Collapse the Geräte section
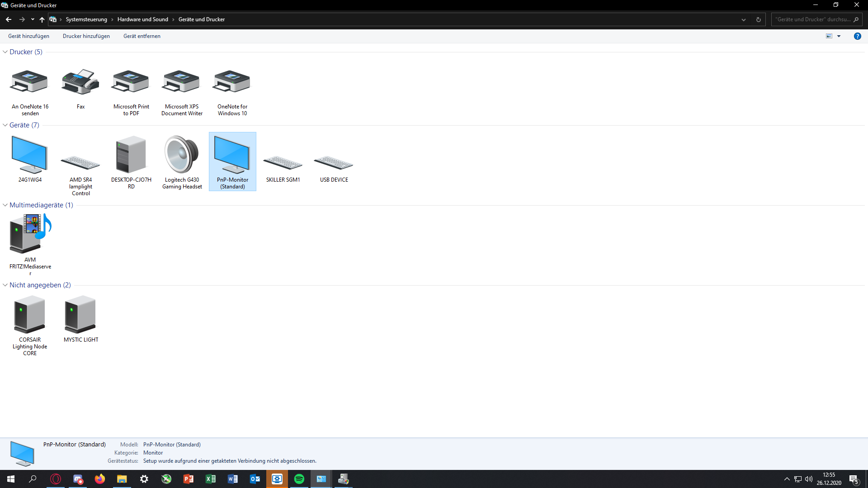868x488 pixels. [6, 125]
